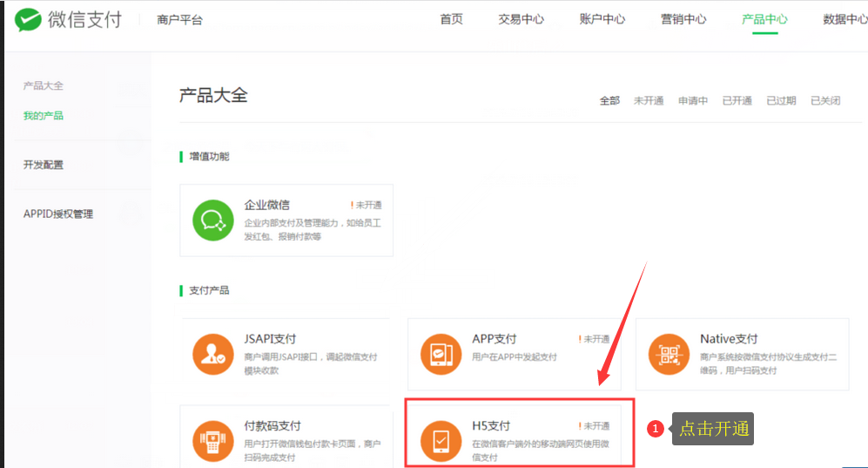This screenshot has height=468, width=868.
Task: Select 我的产品 in the left sidebar
Action: click(44, 115)
